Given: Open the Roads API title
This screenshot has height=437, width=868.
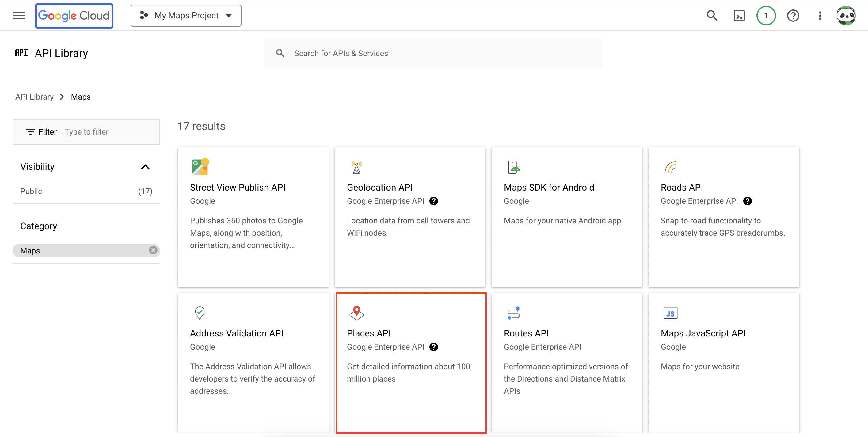Looking at the screenshot, I should click(682, 187).
